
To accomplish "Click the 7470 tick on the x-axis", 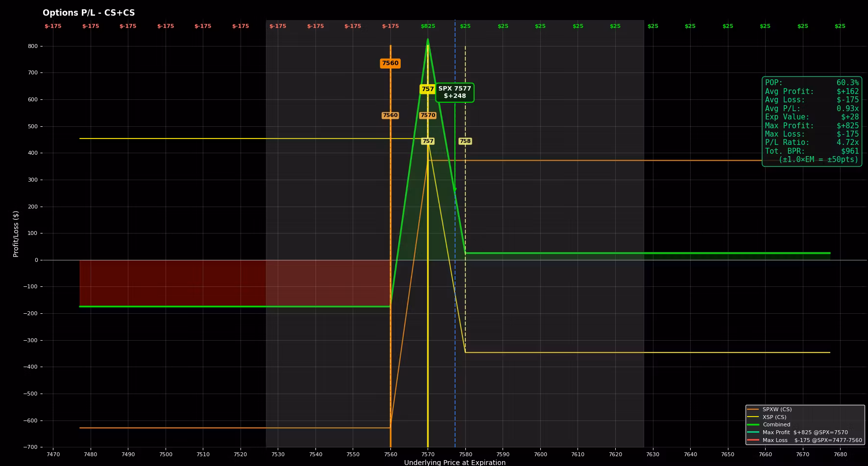I will [53, 454].
